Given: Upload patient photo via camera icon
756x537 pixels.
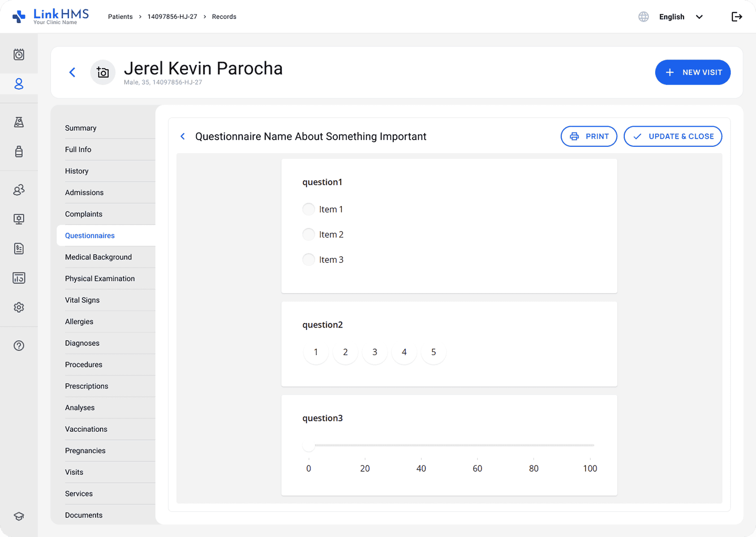Looking at the screenshot, I should click(x=103, y=72).
